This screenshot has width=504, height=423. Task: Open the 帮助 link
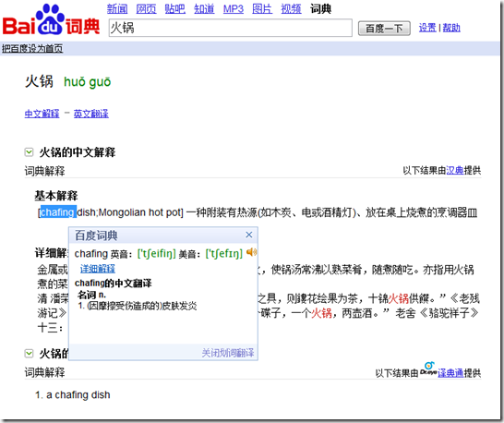[451, 28]
